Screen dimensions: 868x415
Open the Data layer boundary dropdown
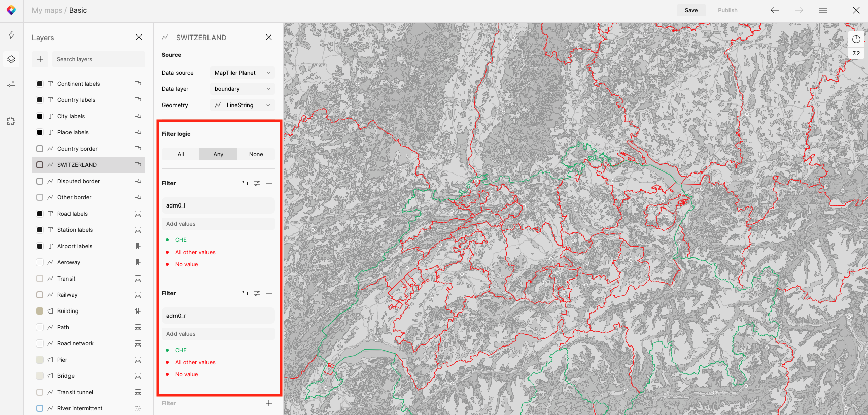click(x=242, y=89)
